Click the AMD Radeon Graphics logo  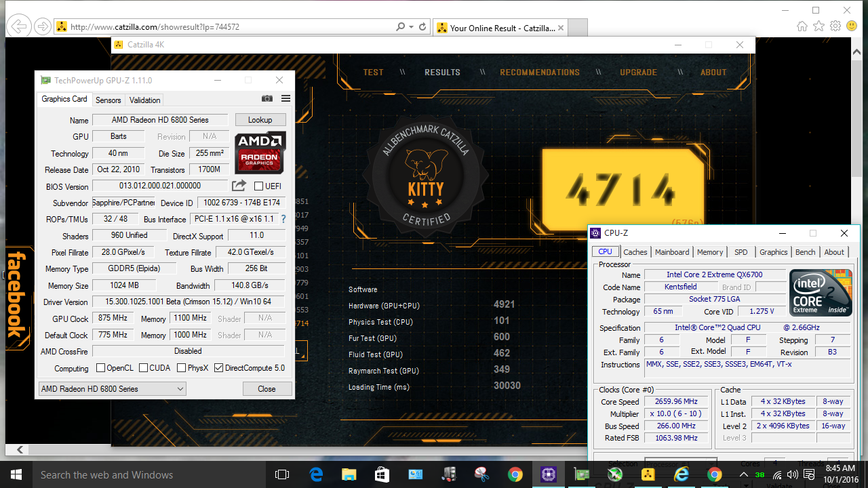pos(260,153)
